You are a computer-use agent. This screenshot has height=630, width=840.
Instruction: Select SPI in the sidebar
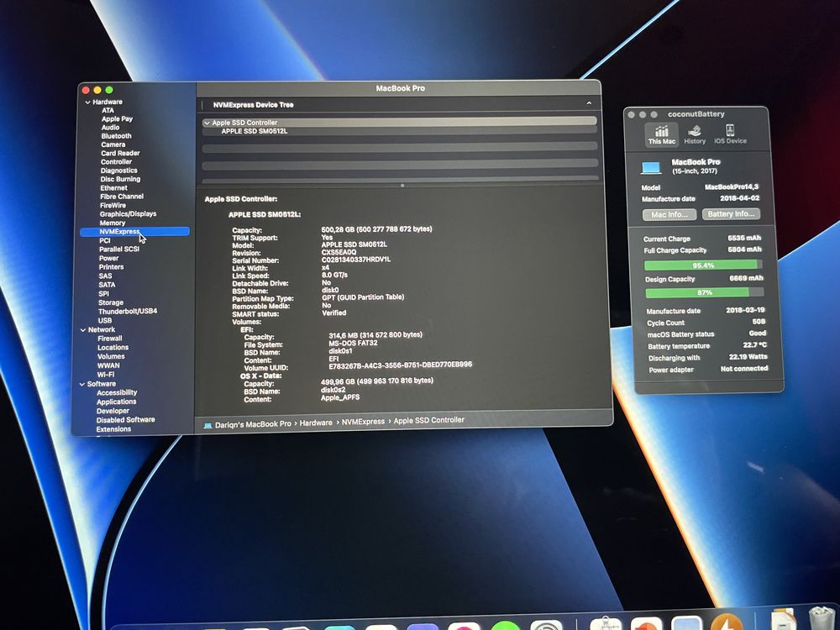coord(103,293)
